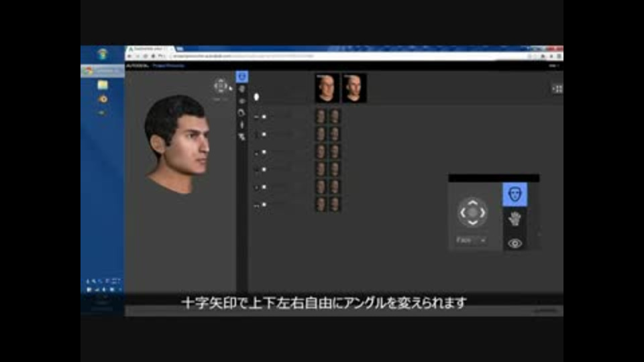Screen dimensions: 644x362
Task: Click the white head shape icon atop blend panel
Action: point(257,97)
